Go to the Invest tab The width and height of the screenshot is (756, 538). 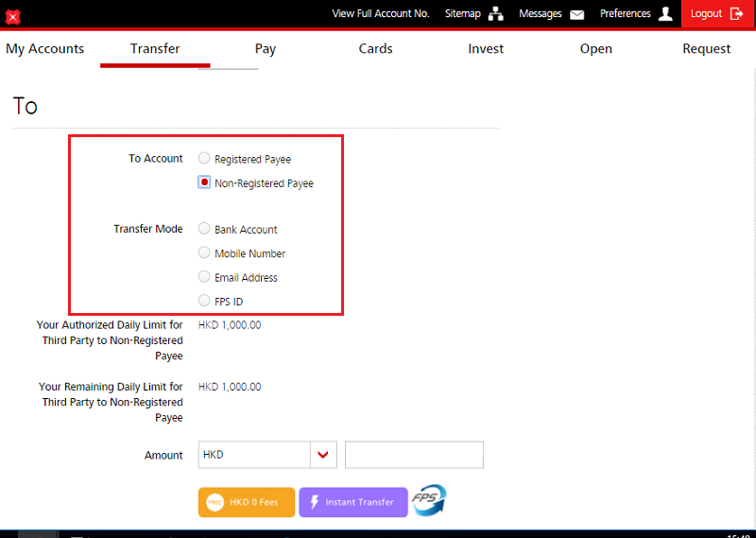486,49
